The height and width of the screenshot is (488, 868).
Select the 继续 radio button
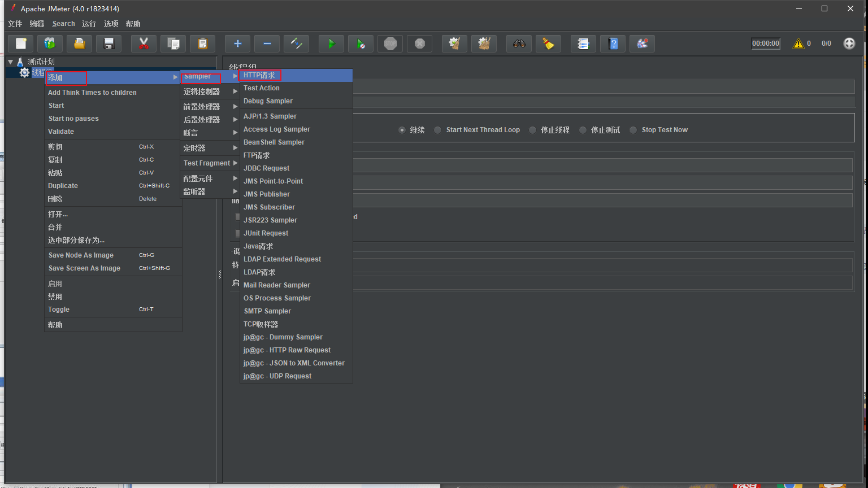pos(402,130)
